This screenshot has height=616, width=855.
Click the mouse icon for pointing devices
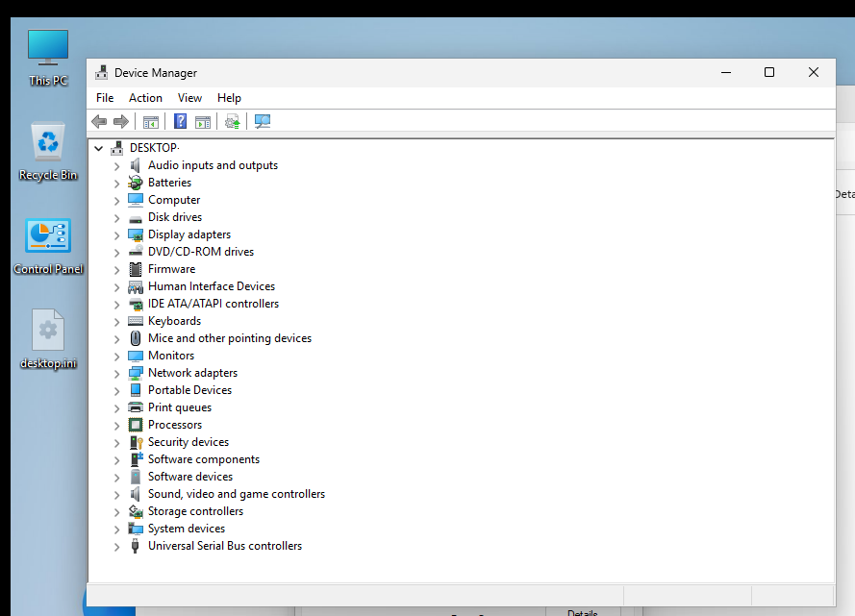point(136,338)
